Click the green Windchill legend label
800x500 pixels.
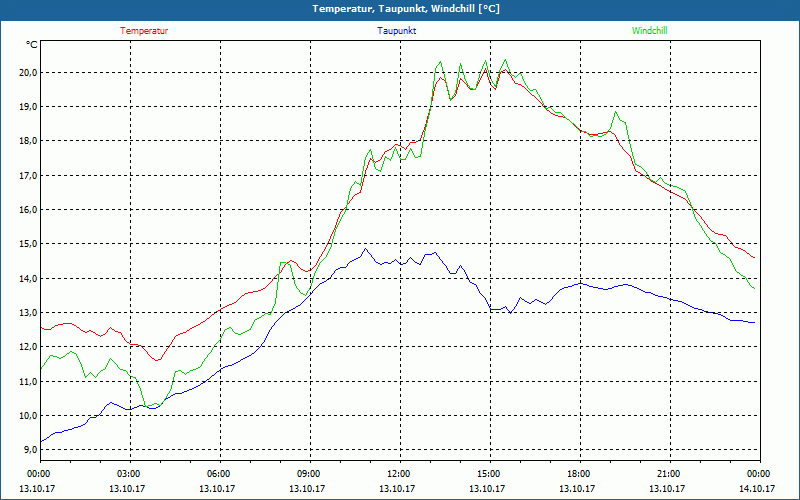pos(649,31)
